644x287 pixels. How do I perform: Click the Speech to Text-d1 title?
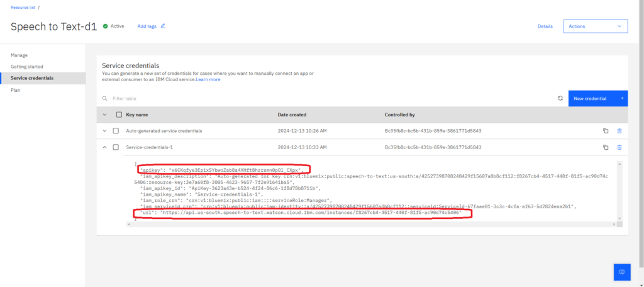click(x=54, y=26)
